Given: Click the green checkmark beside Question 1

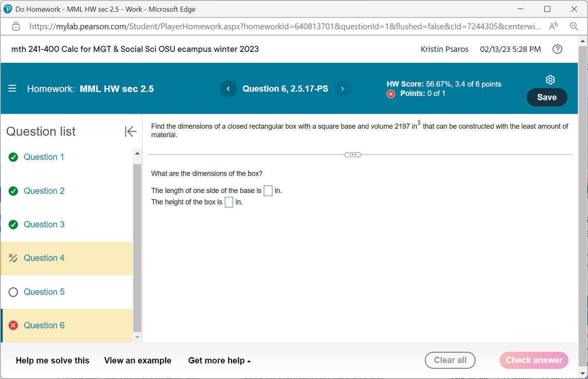Looking at the screenshot, I should click(x=13, y=157).
